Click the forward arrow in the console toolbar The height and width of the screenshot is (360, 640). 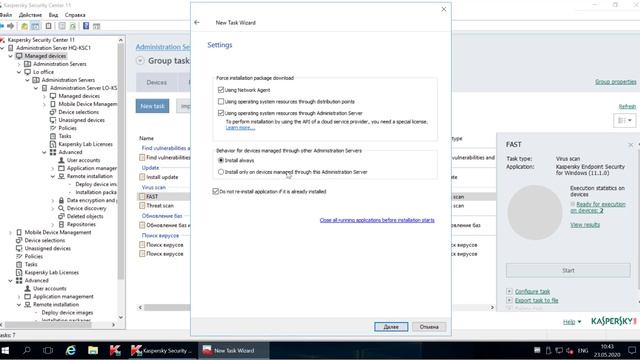[x=11, y=26]
